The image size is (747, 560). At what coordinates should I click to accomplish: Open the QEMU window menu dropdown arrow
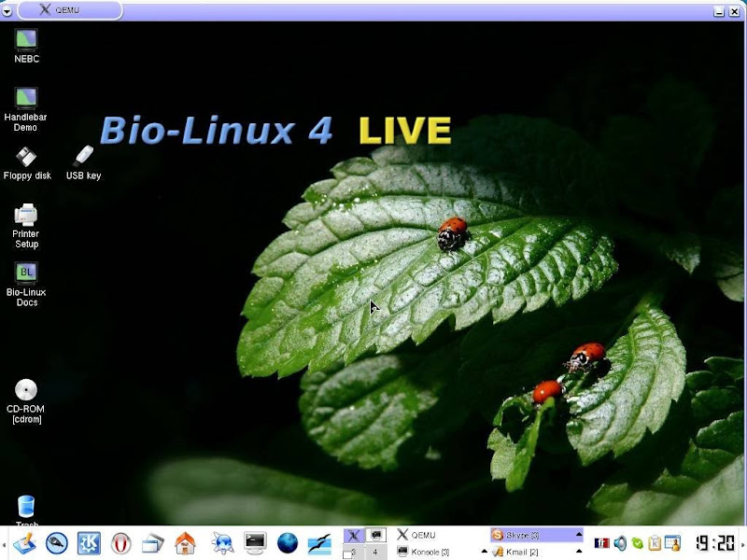pos(7,11)
